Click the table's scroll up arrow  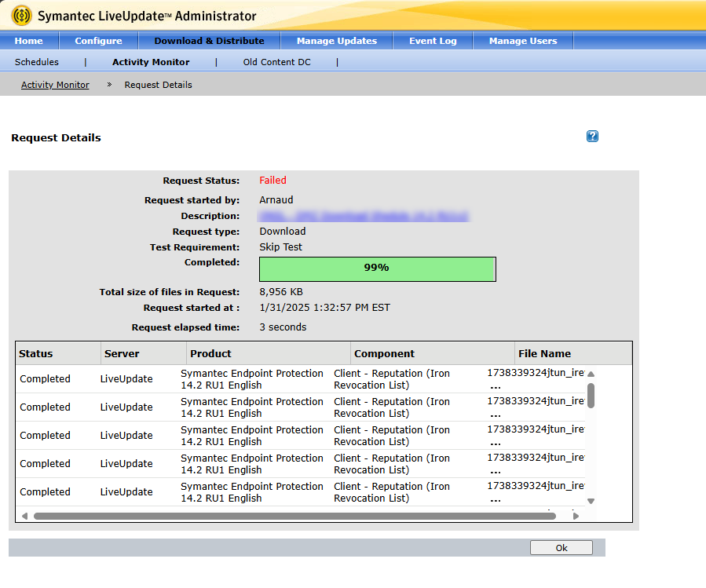pos(591,374)
